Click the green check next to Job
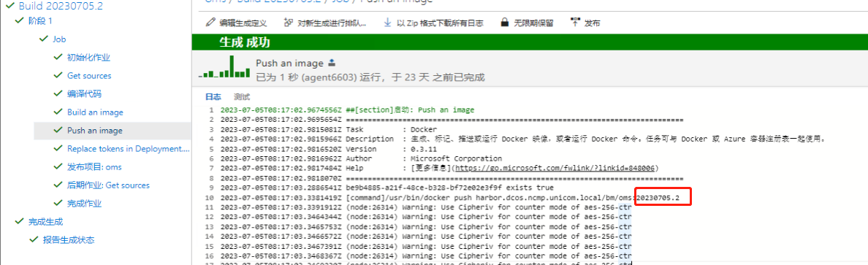The width and height of the screenshot is (868, 265). pos(43,39)
